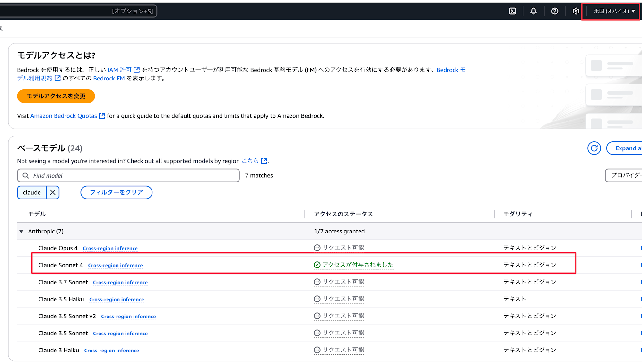Open the help question mark icon
The width and height of the screenshot is (642, 364).
(554, 11)
